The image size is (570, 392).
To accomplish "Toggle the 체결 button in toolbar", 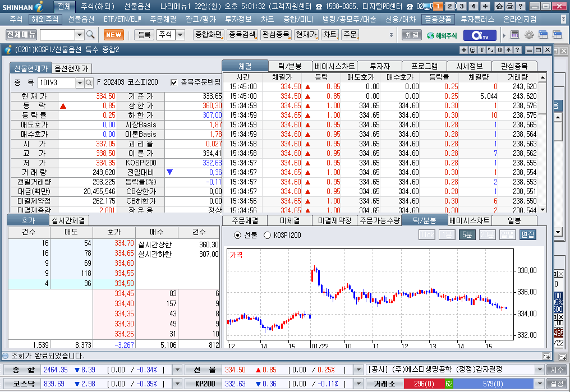I will click(412, 35).
